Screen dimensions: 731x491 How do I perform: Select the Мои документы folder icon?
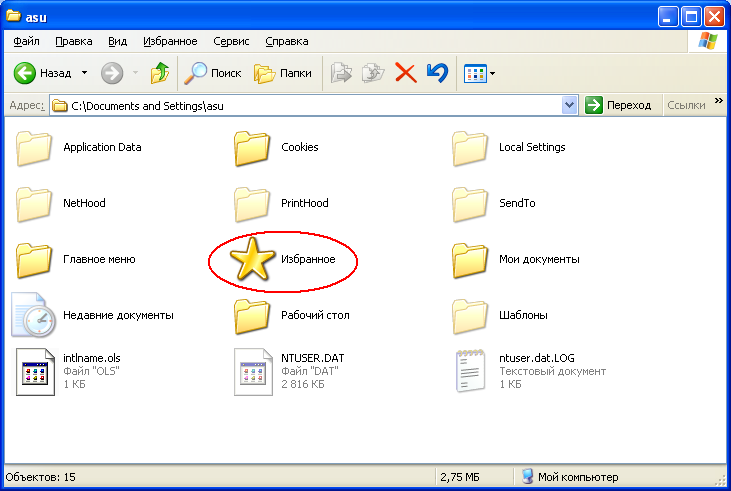(469, 260)
